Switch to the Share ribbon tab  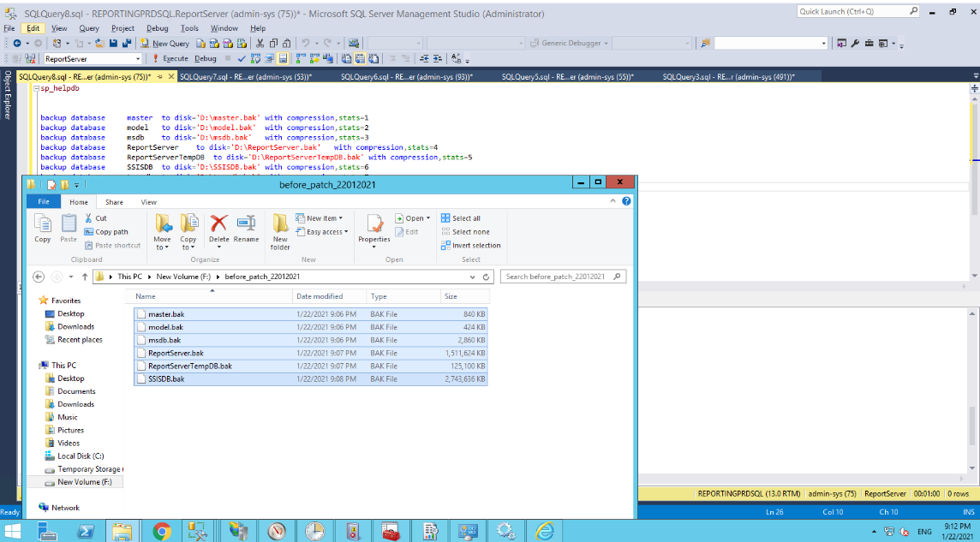coord(114,202)
